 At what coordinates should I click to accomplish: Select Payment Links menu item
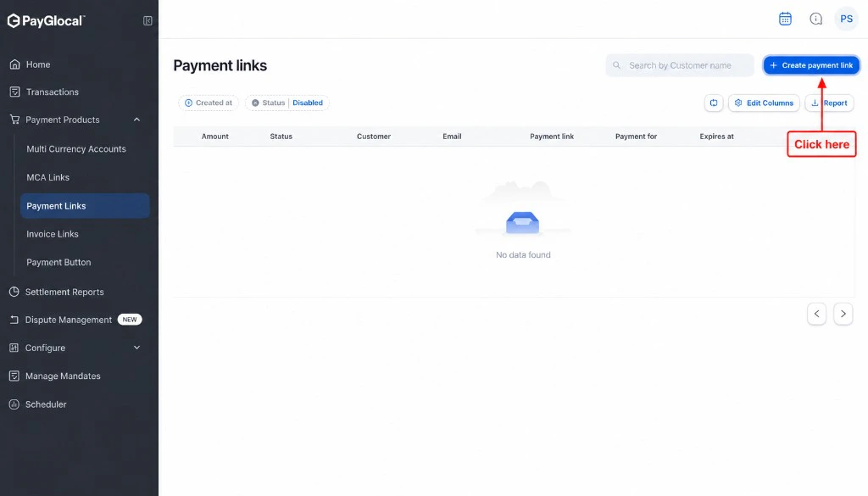[x=85, y=205]
